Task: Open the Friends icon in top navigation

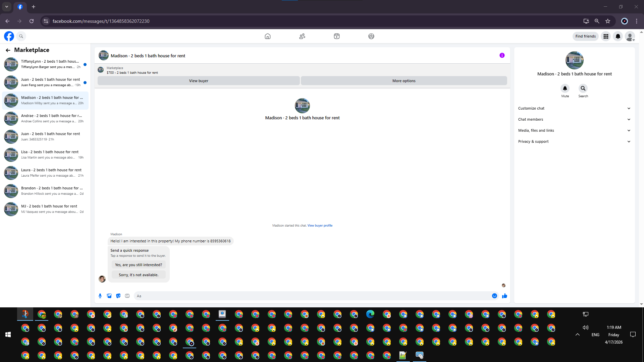Action: pyautogui.click(x=302, y=36)
